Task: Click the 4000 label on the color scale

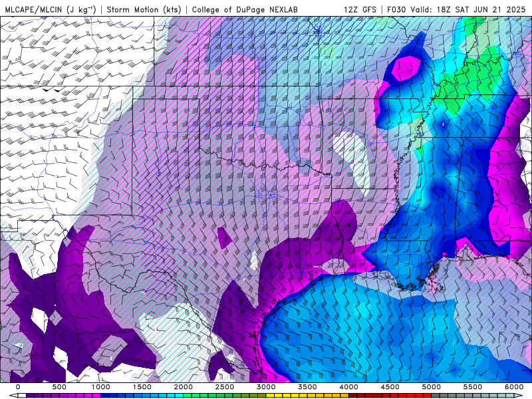Action: coord(348,387)
